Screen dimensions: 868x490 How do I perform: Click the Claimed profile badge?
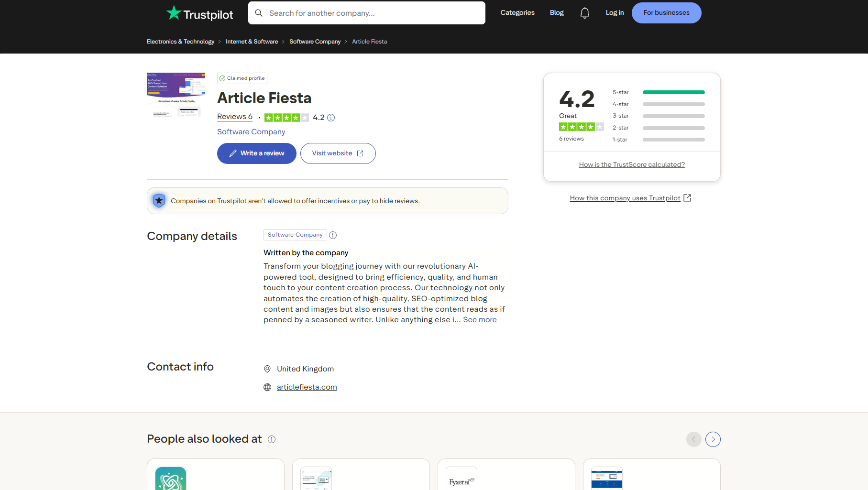(x=242, y=78)
